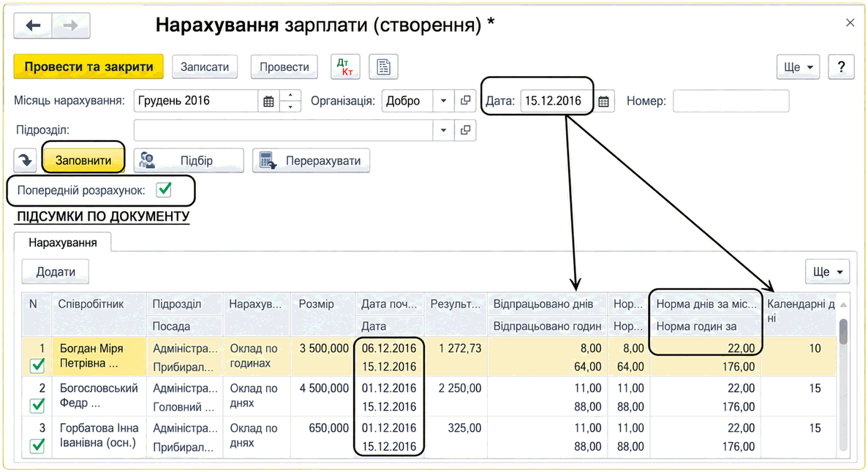
Task: Open calendar picker for Дата field
Action: [x=603, y=102]
